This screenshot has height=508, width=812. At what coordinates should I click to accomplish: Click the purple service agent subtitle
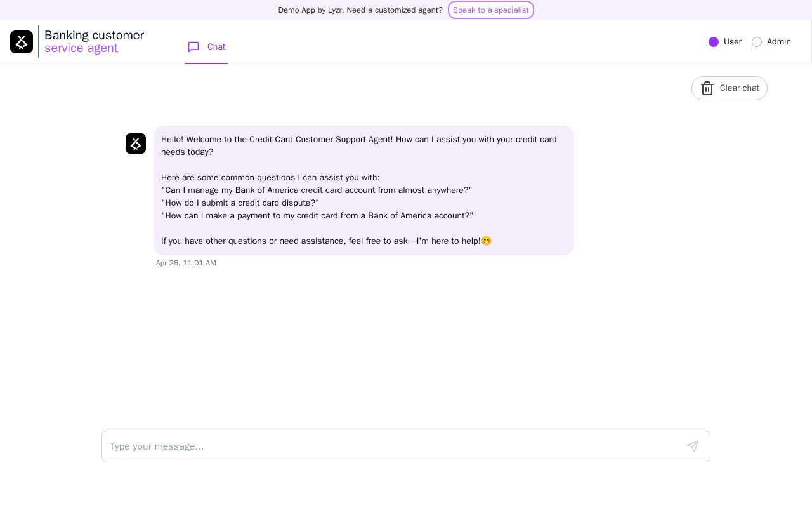coord(81,48)
